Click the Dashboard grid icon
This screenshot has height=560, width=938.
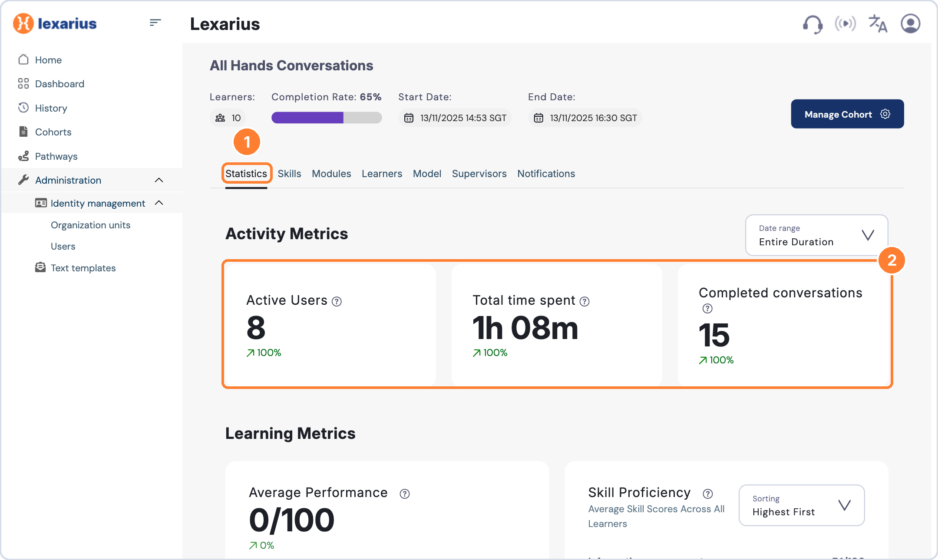pos(23,83)
